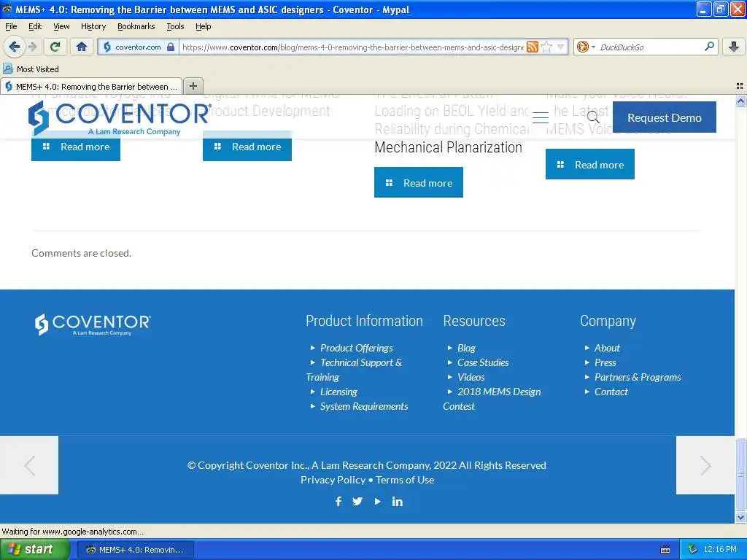This screenshot has width=747, height=560.
Task: Click the on-screen keyboard tray icon
Action: point(665,550)
